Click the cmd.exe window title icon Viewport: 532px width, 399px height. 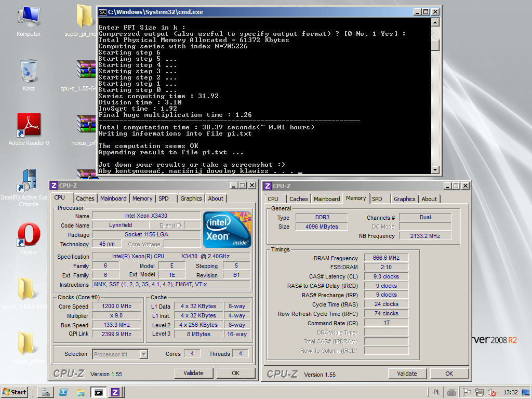[x=102, y=12]
